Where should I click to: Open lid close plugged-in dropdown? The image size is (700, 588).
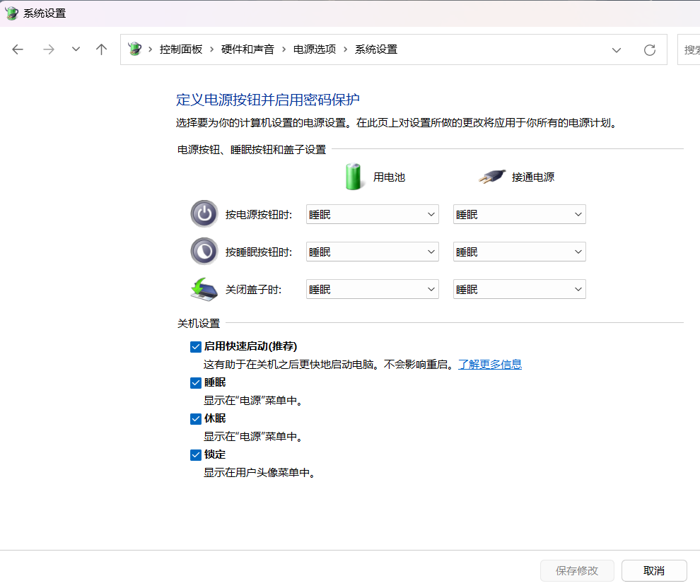(519, 289)
